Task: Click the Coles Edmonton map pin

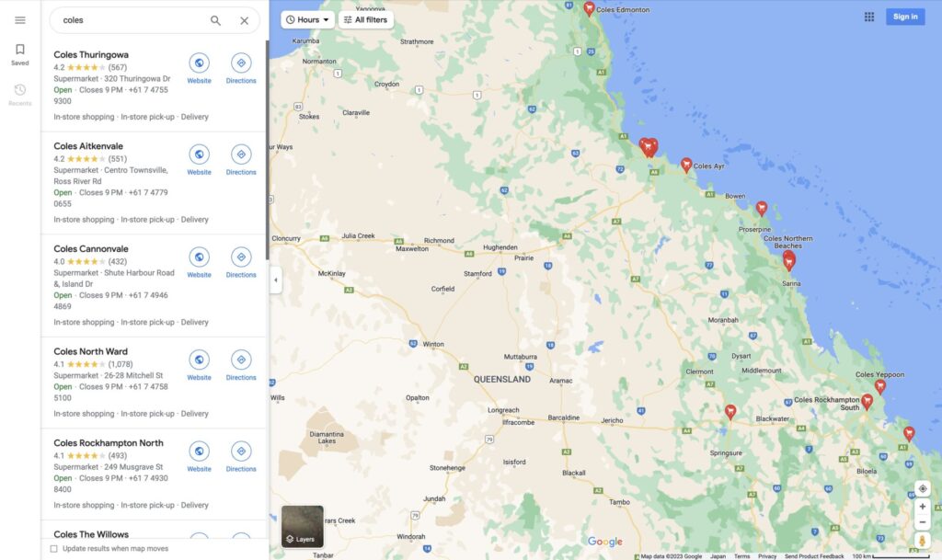Action: point(589,8)
